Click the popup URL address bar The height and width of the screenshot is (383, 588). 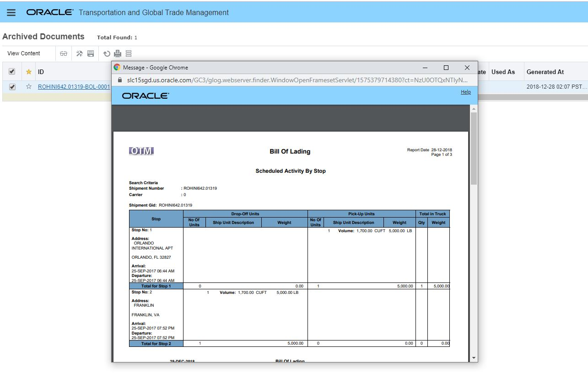click(x=297, y=80)
